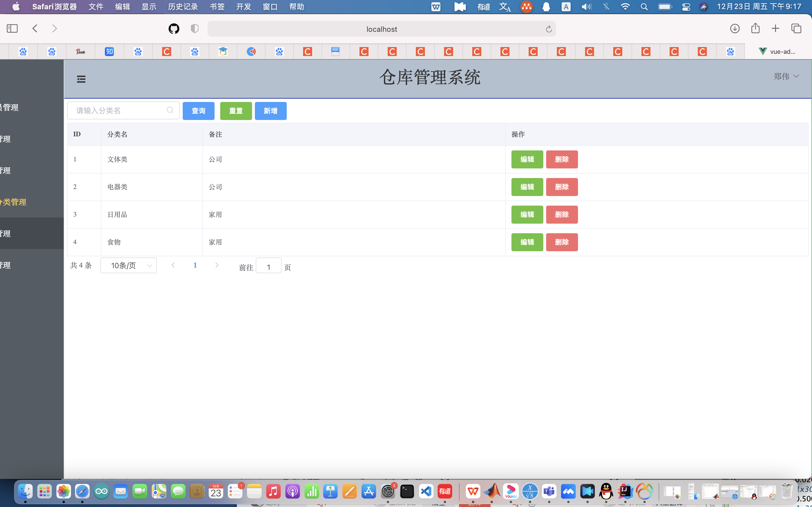Image resolution: width=812 pixels, height=507 pixels.
Task: Click 删除 button for 电器类 row
Action: (x=562, y=187)
